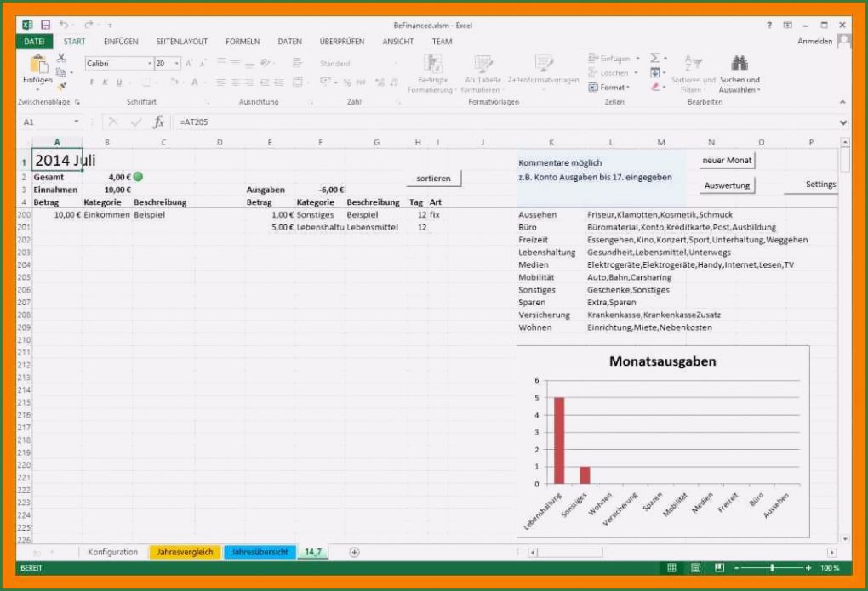Click the AutoSum sigma icon
This screenshot has width=868, height=591.
654,58
